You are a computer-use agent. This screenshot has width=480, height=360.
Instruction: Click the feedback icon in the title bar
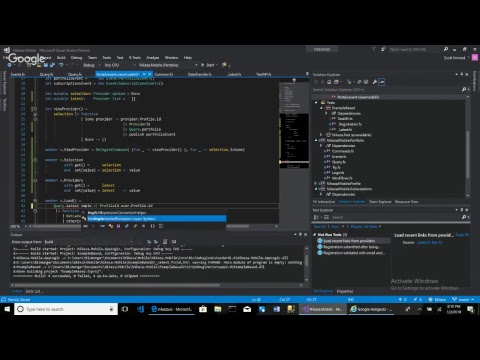(x=383, y=49)
